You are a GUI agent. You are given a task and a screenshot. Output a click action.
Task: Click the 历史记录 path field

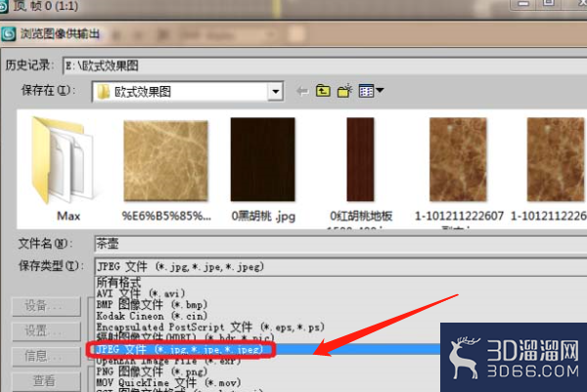click(325, 66)
